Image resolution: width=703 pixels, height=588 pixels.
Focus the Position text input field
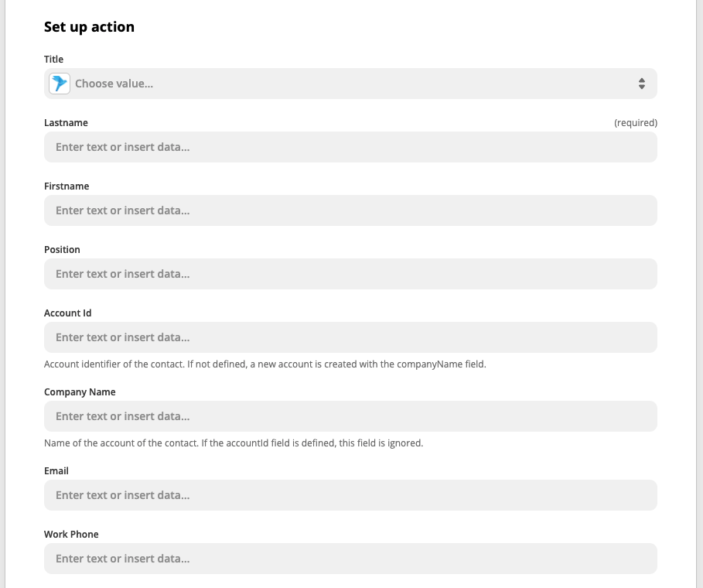pos(350,274)
